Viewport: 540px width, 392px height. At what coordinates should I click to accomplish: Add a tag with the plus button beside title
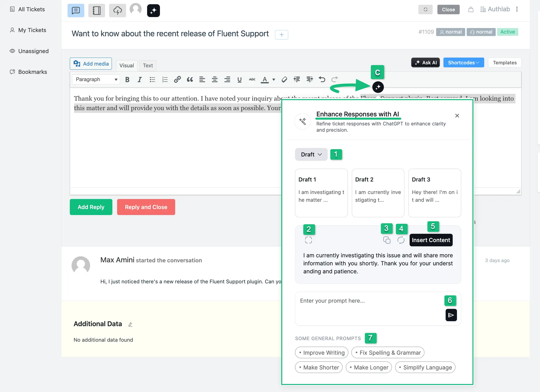pyautogui.click(x=282, y=35)
